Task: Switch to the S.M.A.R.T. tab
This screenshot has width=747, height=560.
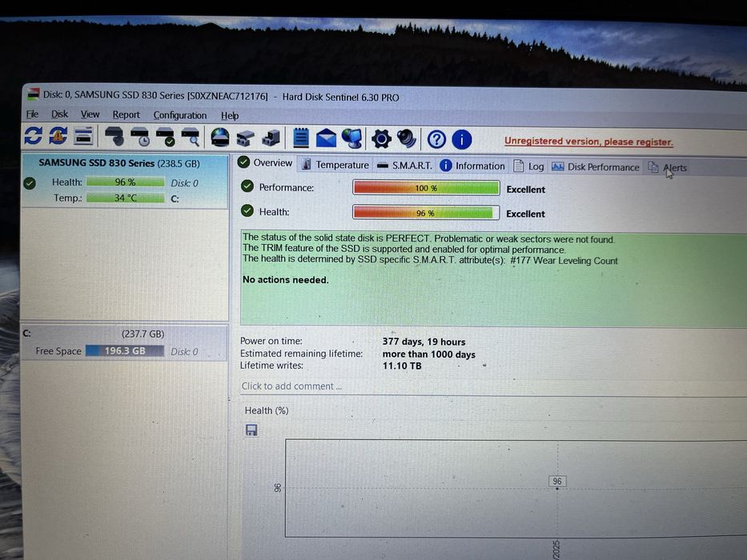Action: click(404, 166)
